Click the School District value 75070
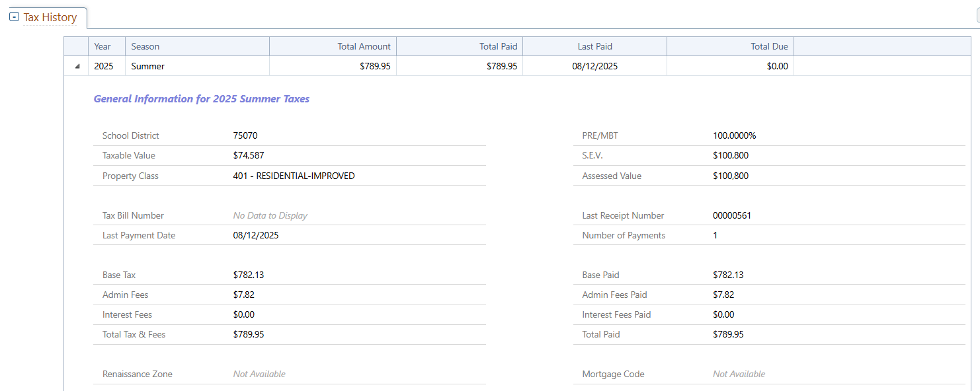 (x=245, y=135)
